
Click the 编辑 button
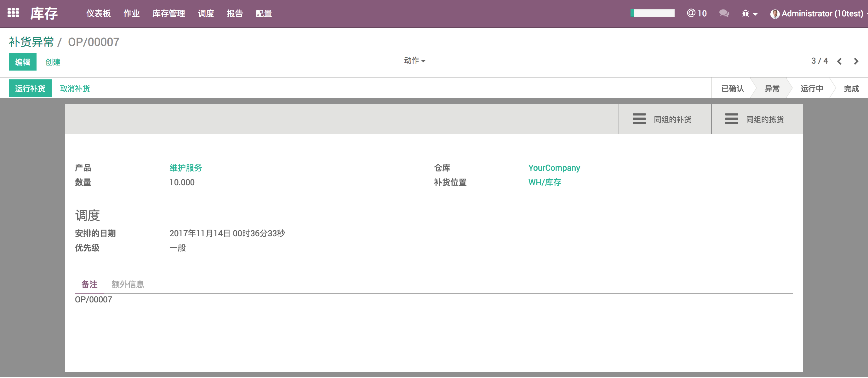pos(22,62)
